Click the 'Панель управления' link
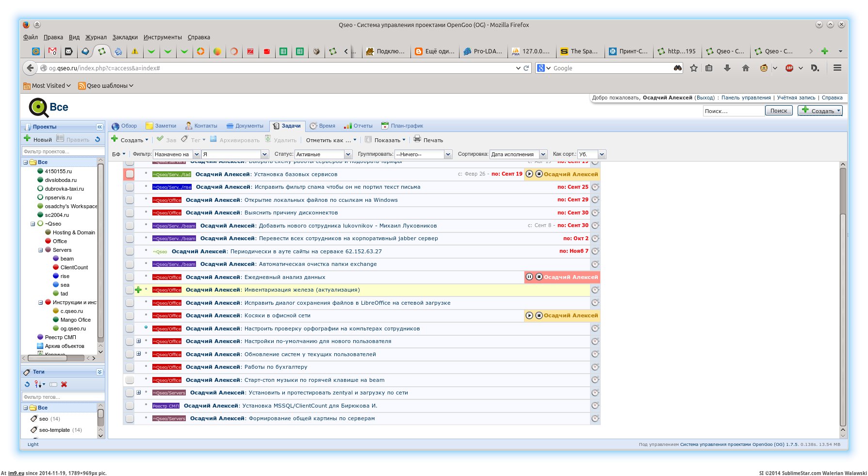868x476 pixels. tap(746, 98)
